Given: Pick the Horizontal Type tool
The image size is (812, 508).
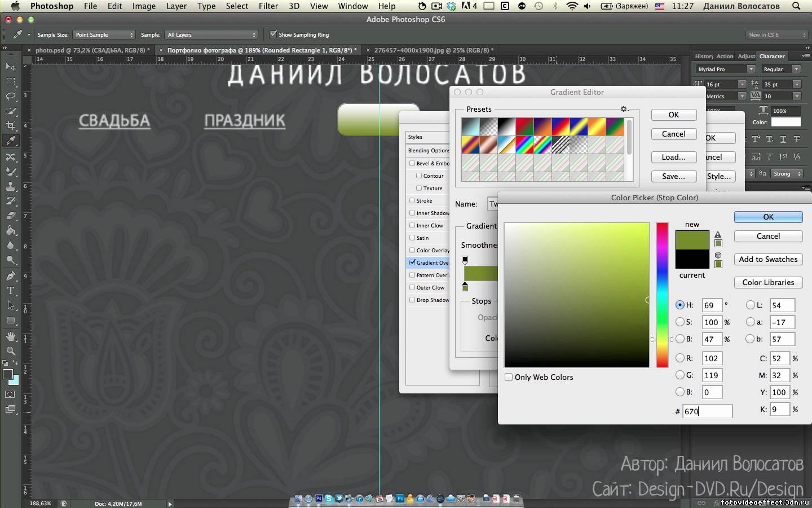Looking at the screenshot, I should [x=11, y=291].
